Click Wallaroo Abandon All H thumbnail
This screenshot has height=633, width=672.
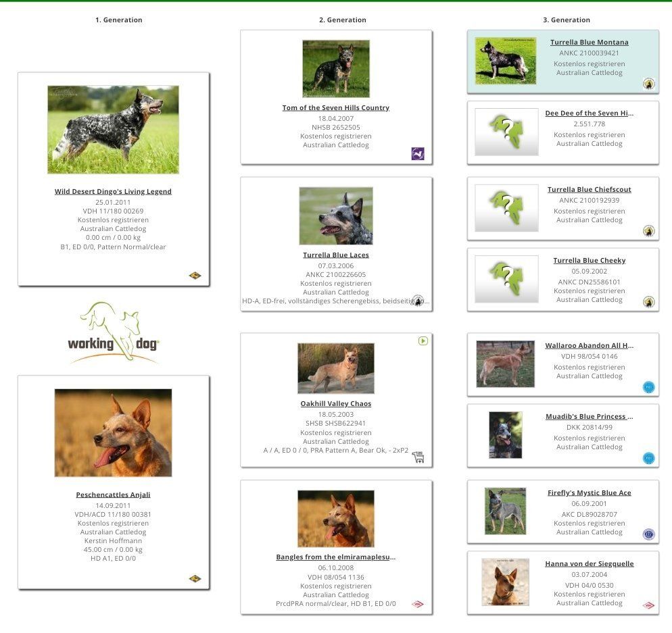(506, 364)
